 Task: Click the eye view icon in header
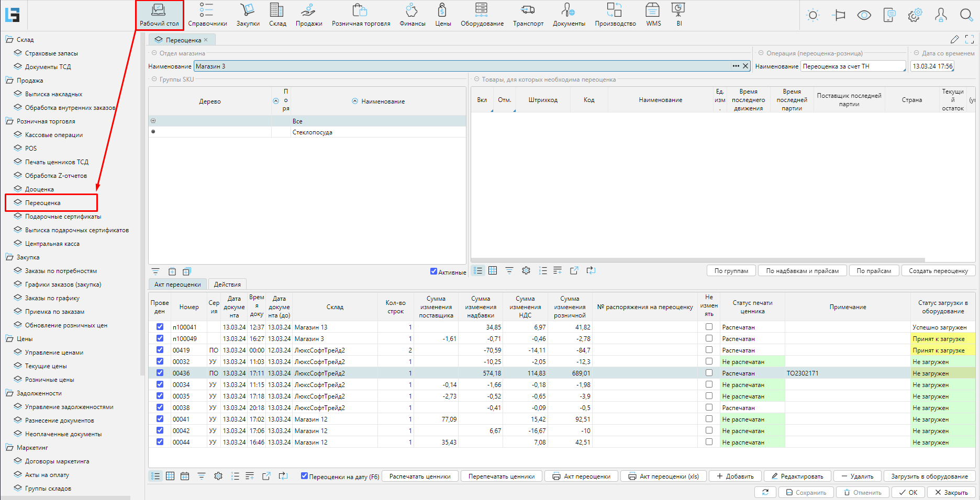tap(864, 15)
